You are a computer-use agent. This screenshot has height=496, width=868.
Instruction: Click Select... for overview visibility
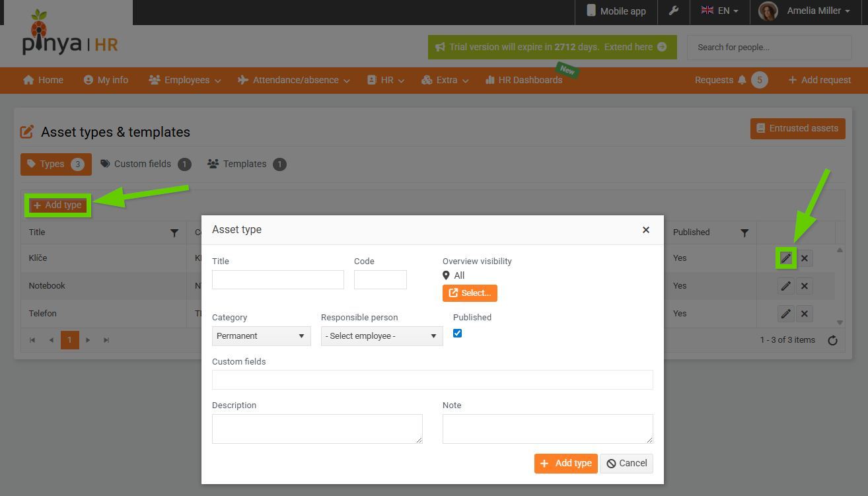(x=470, y=293)
